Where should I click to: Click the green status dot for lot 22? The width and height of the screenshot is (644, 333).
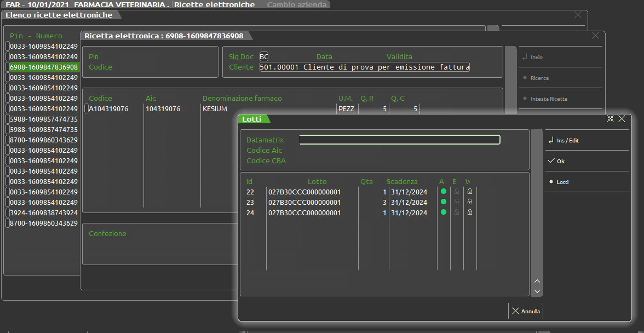click(x=443, y=192)
